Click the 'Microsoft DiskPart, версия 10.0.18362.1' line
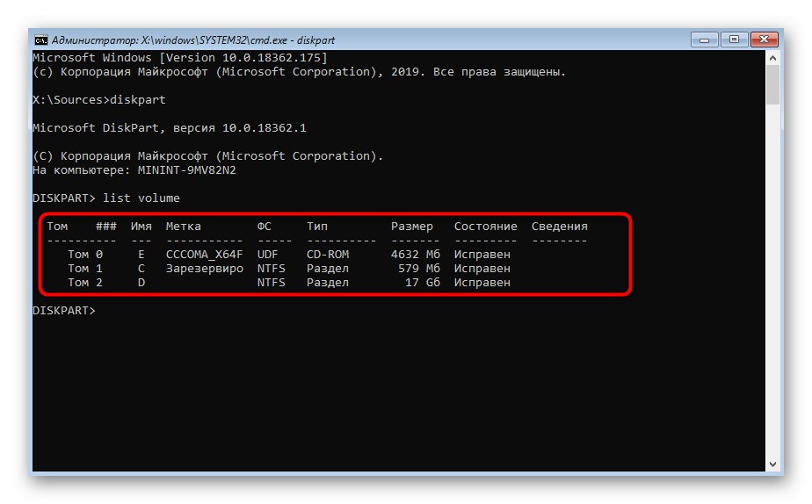Image resolution: width=812 pixels, height=504 pixels. pos(170,128)
